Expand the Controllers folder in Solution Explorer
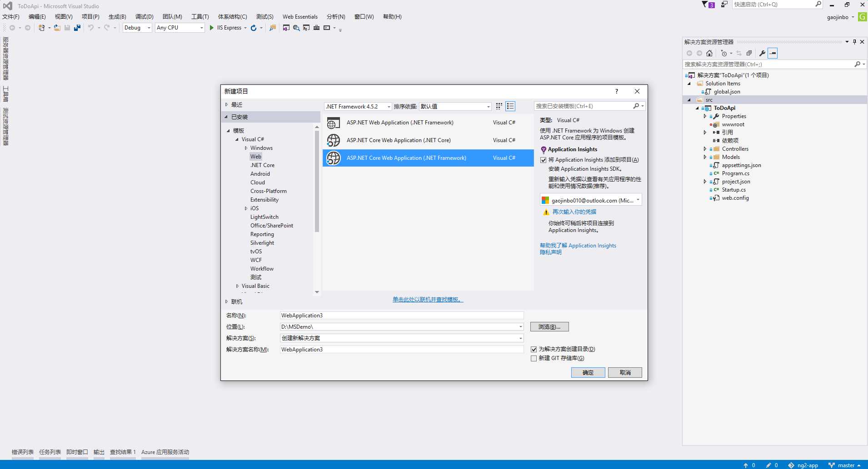 coord(705,149)
